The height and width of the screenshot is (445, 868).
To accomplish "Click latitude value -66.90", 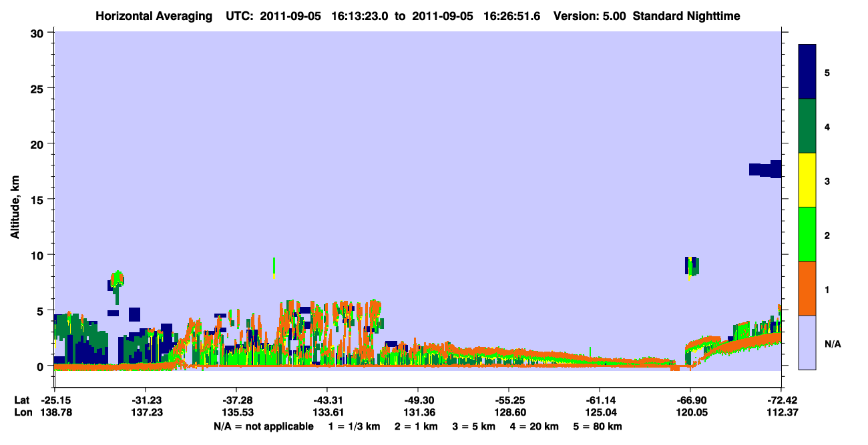I will pyautogui.click(x=690, y=400).
